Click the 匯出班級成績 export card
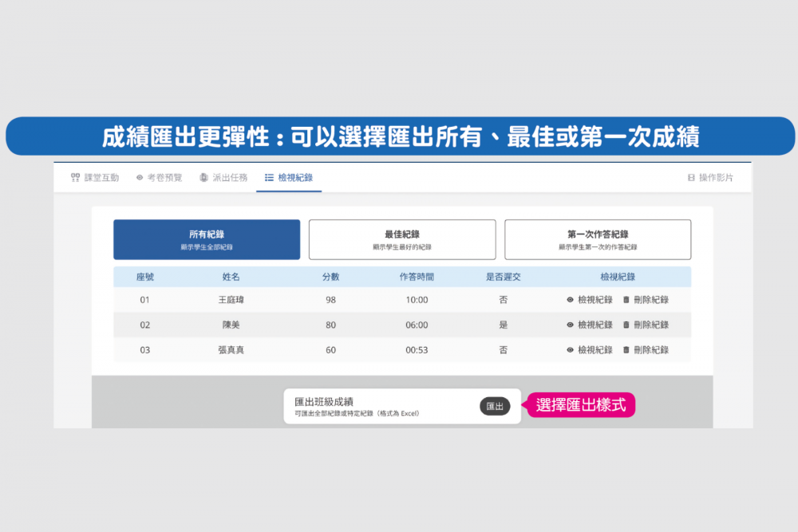 [375, 406]
